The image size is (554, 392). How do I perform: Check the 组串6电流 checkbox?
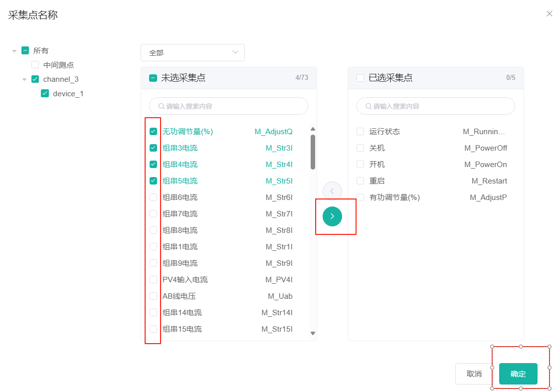point(154,197)
